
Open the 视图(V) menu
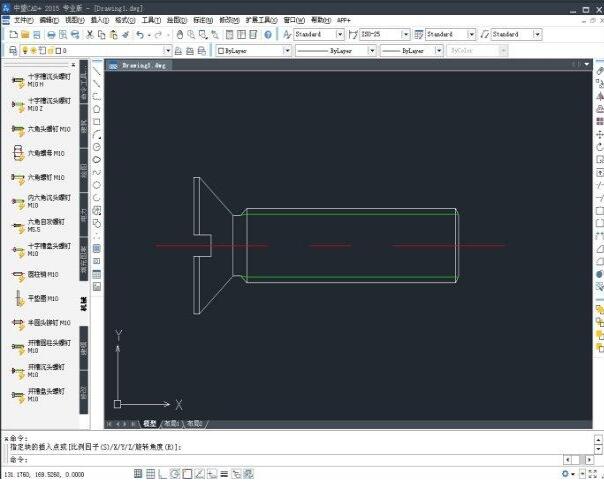pyautogui.click(x=74, y=20)
